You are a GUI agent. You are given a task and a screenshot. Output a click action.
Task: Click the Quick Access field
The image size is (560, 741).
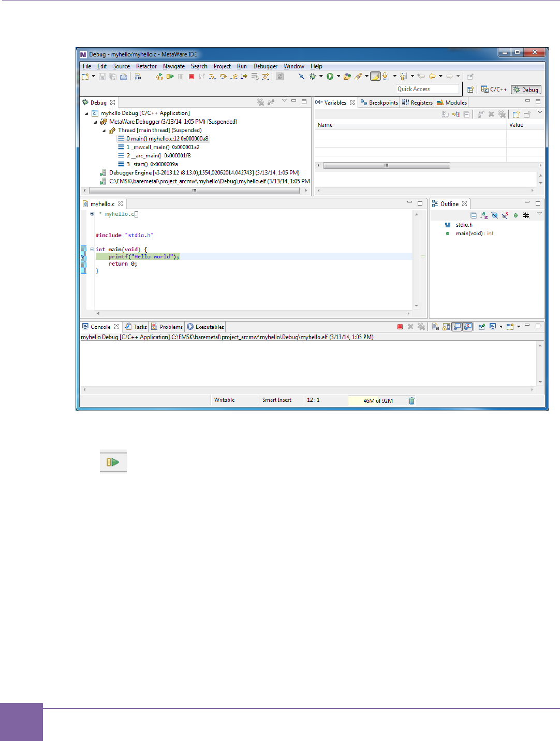tap(428, 89)
